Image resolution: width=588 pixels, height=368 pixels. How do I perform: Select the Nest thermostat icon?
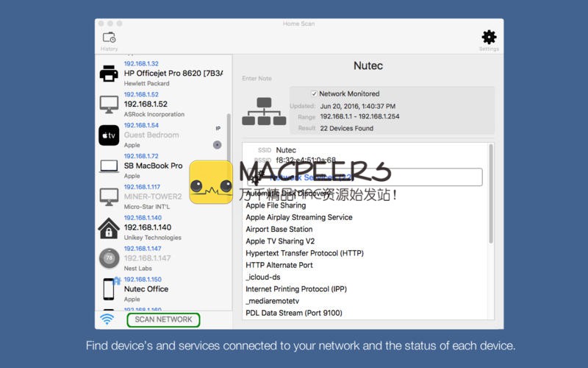coord(109,258)
